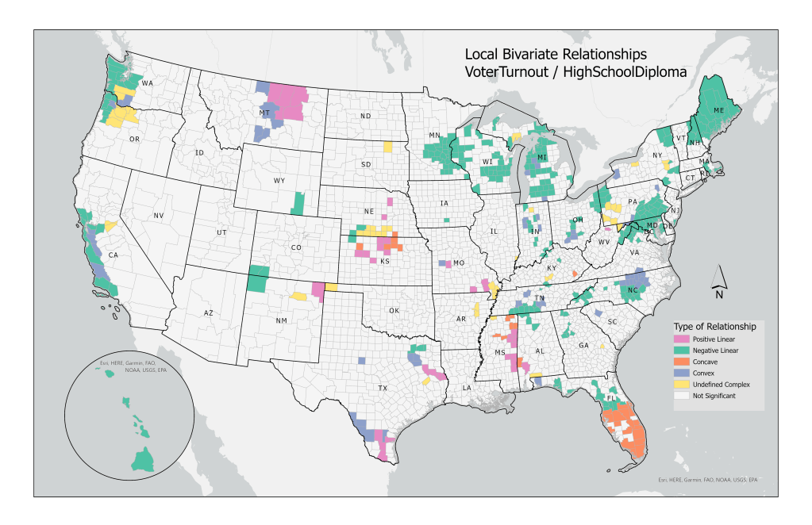Pick the Concave orange legend swatch
This screenshot has height=525, width=812.
[683, 362]
